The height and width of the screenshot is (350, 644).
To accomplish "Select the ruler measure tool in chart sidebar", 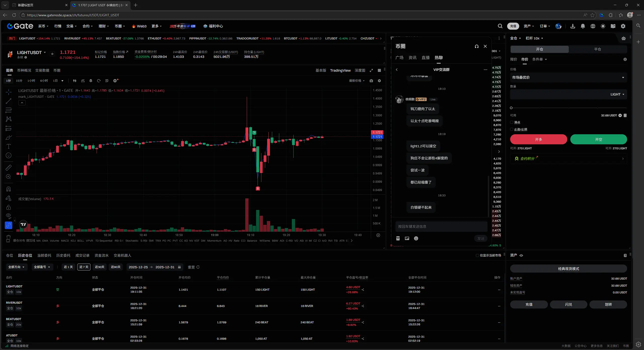I will click(x=8, y=167).
